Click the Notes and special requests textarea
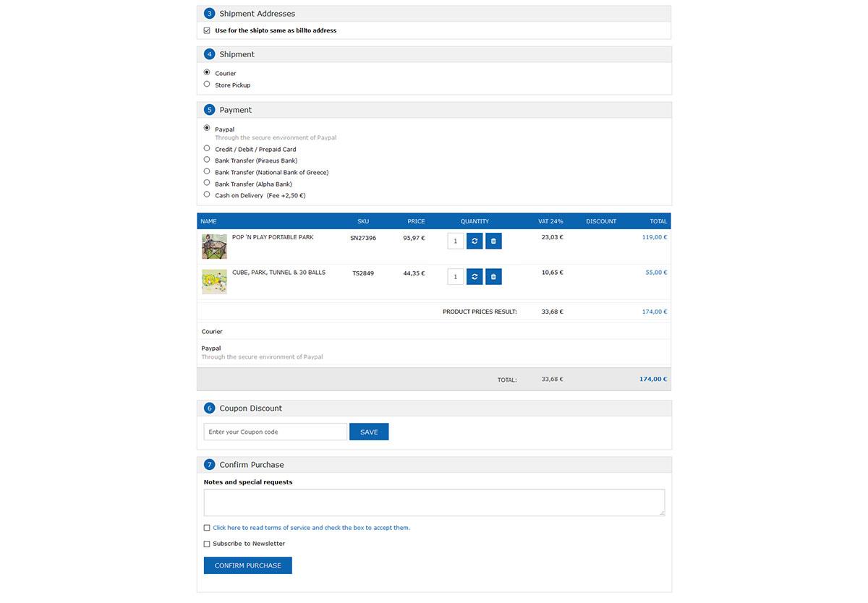The width and height of the screenshot is (868, 603). tap(434, 502)
